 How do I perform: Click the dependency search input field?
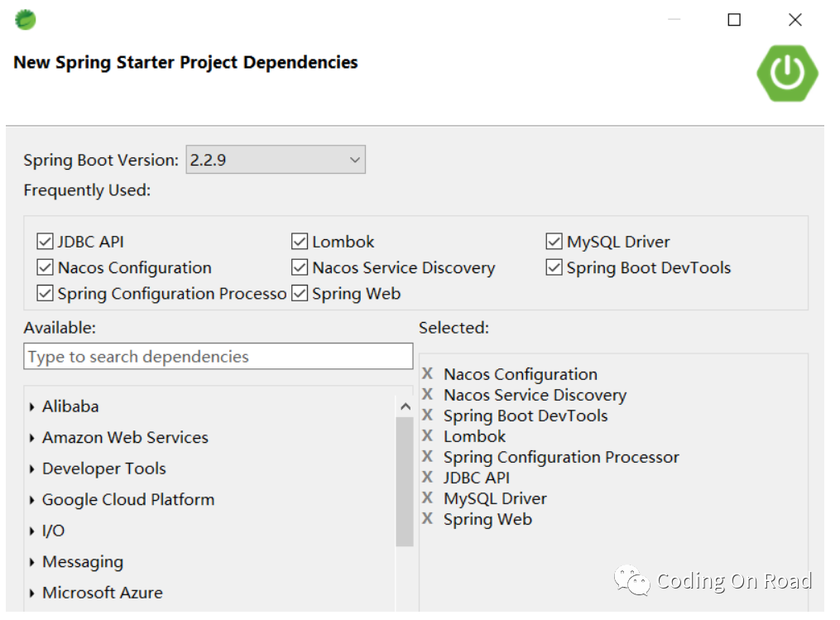(x=218, y=357)
